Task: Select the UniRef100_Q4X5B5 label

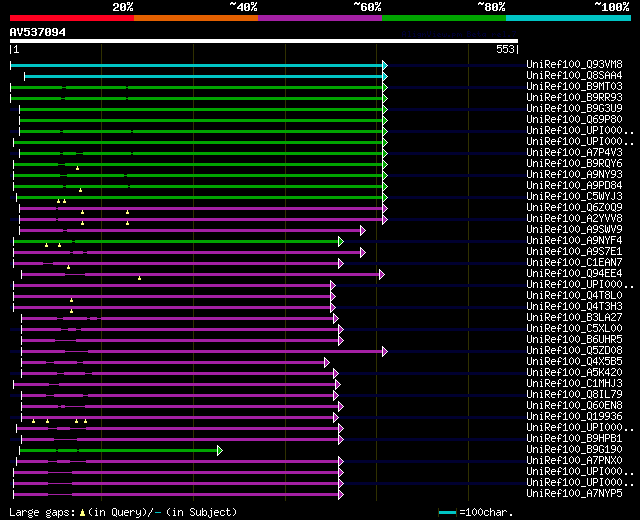Action: tap(574, 362)
